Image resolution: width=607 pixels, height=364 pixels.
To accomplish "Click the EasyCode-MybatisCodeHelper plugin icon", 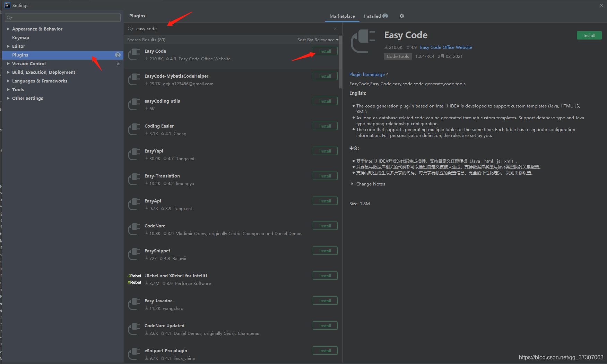I will (x=134, y=79).
